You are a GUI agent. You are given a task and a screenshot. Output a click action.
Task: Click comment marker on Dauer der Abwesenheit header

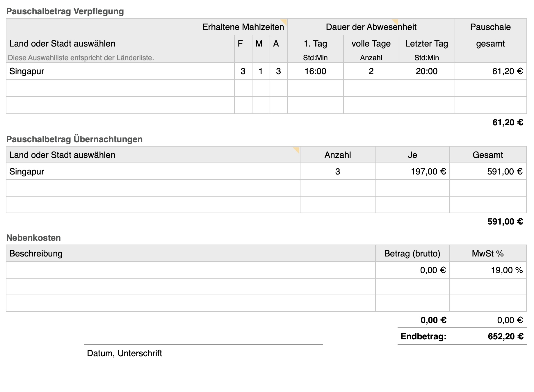395,22
